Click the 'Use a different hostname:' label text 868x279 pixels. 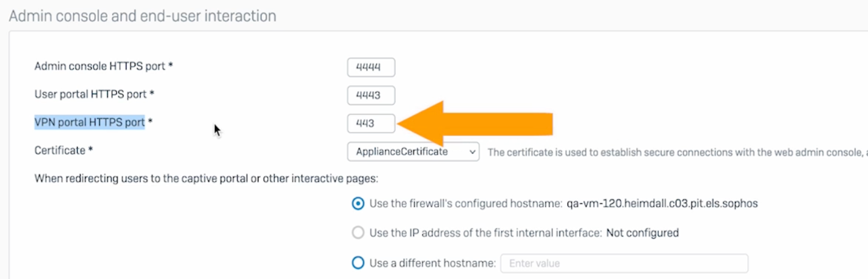(x=433, y=263)
